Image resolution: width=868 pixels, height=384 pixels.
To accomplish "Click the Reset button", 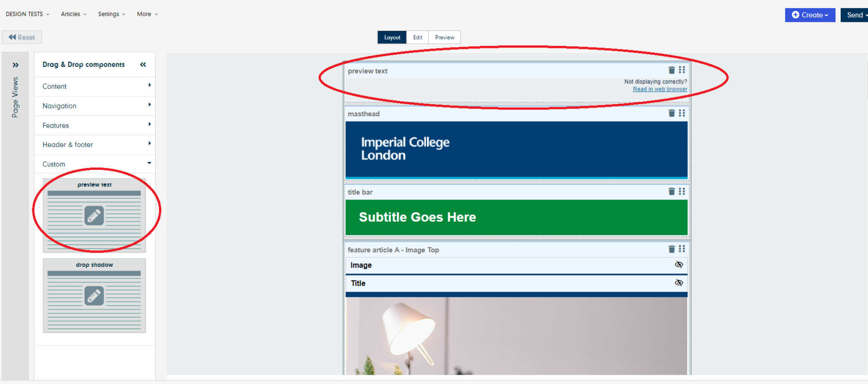I will (22, 37).
